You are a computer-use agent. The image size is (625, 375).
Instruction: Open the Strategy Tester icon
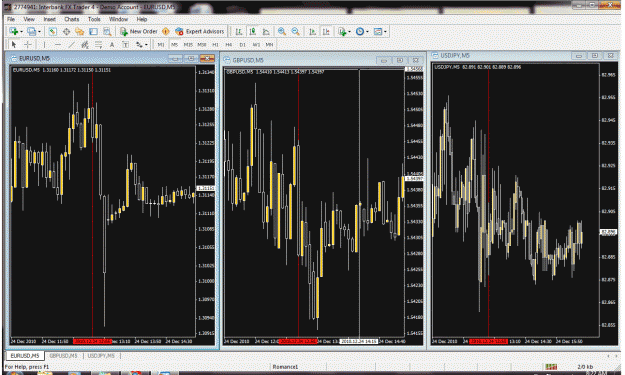(x=107, y=31)
